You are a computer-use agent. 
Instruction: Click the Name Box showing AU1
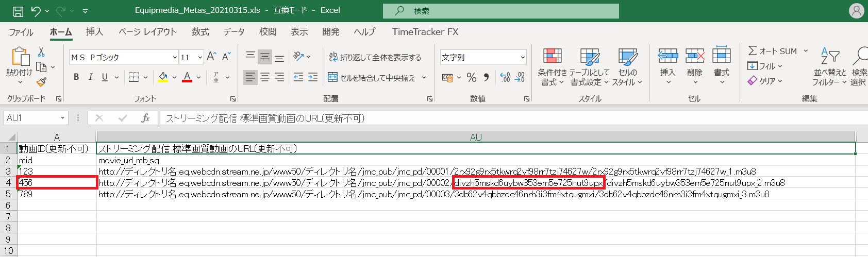[36, 118]
